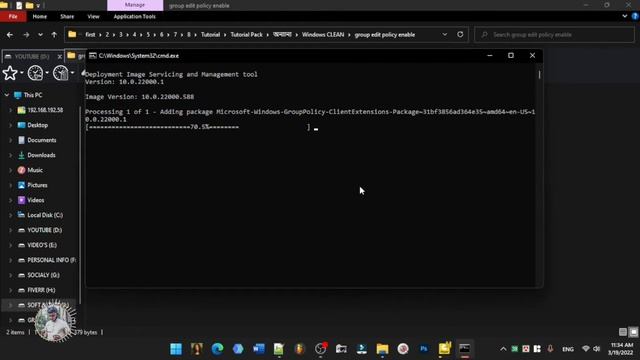The image size is (640, 360).
Task: Go forward in Explorer navigation
Action: [26, 35]
